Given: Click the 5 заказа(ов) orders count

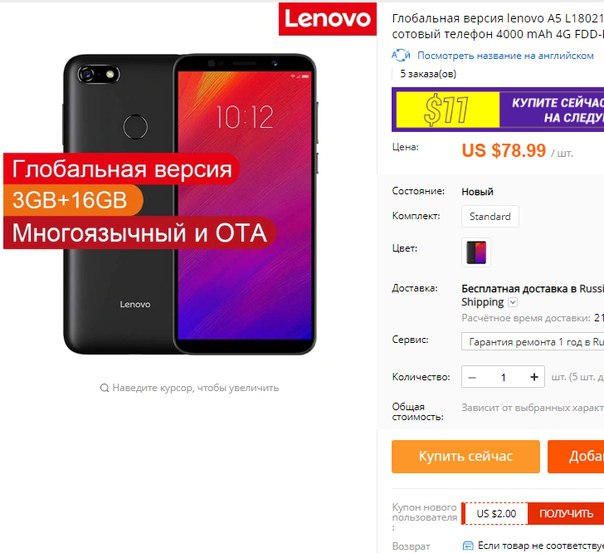Looking at the screenshot, I should (x=428, y=74).
